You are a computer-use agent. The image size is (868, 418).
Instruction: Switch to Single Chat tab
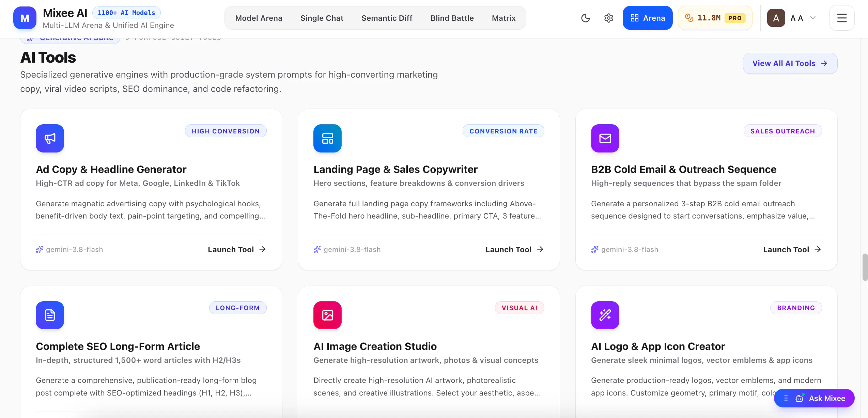322,18
